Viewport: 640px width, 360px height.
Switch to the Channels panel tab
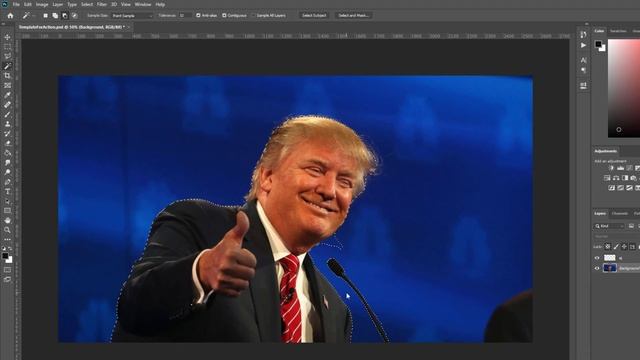(x=620, y=213)
